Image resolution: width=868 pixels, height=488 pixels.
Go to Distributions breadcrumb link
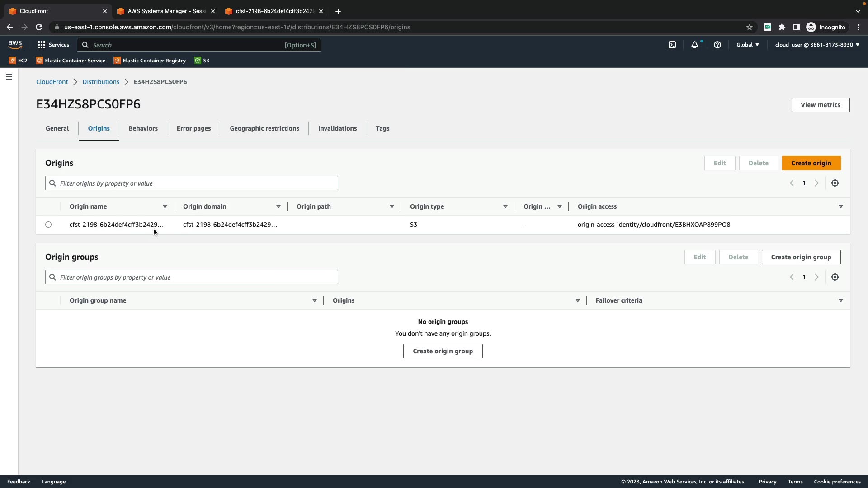click(101, 82)
